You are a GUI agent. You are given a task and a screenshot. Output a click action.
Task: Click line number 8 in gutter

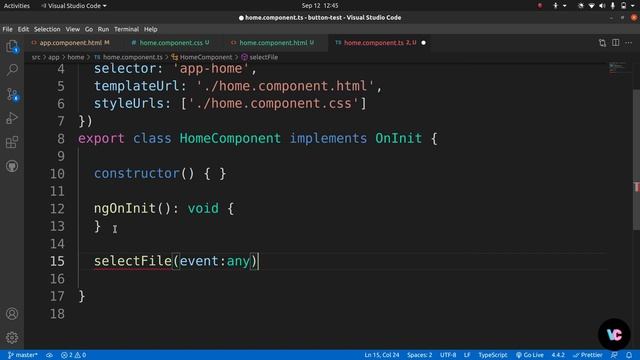click(x=61, y=138)
